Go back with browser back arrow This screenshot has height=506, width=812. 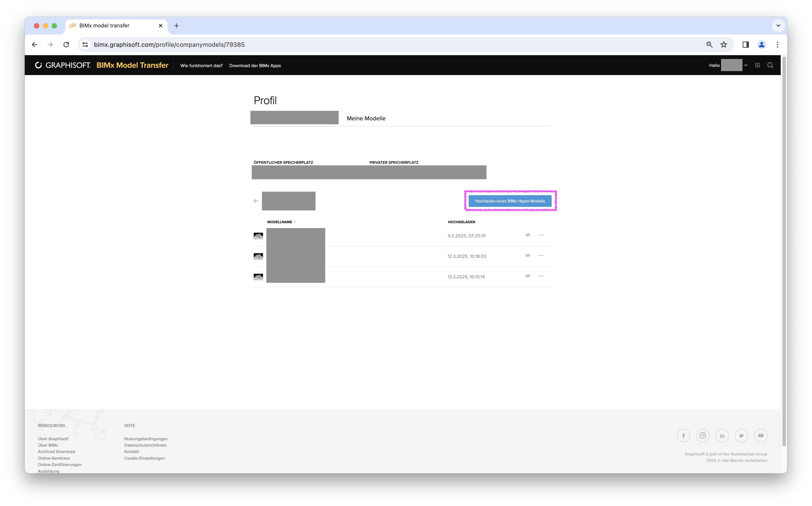(34, 45)
